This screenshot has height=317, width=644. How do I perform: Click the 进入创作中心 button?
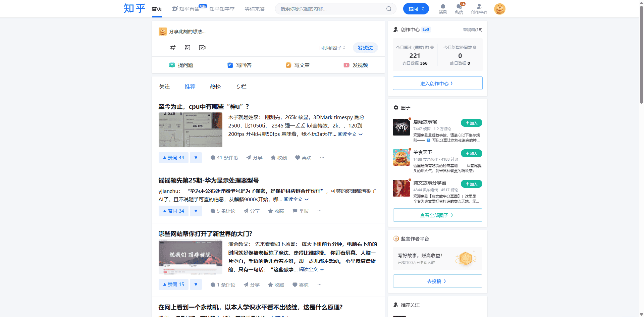(x=437, y=84)
